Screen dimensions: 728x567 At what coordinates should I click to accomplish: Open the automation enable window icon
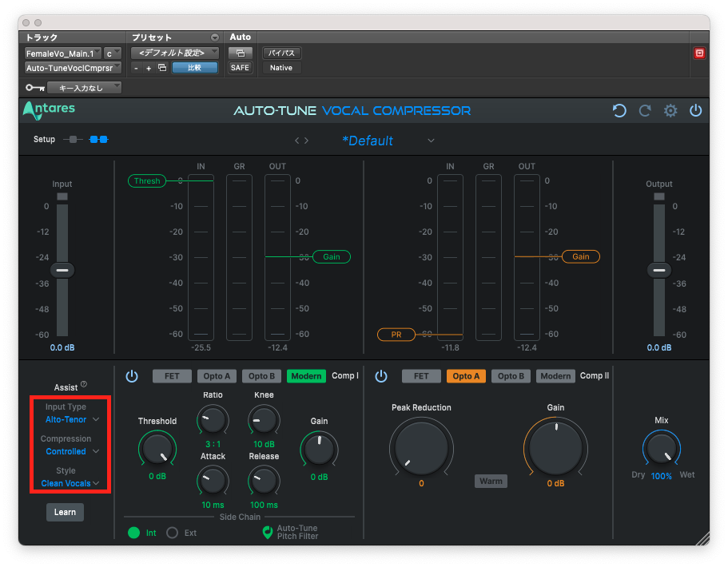(240, 53)
